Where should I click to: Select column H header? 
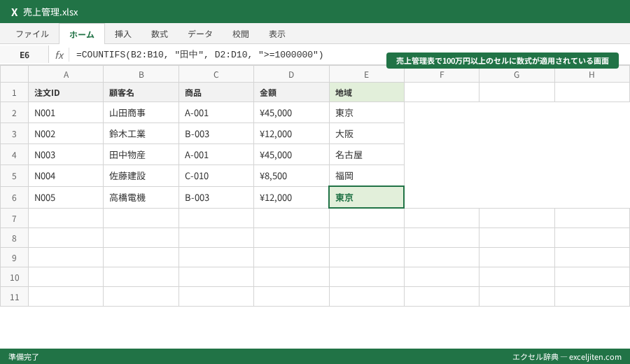[x=591, y=74]
